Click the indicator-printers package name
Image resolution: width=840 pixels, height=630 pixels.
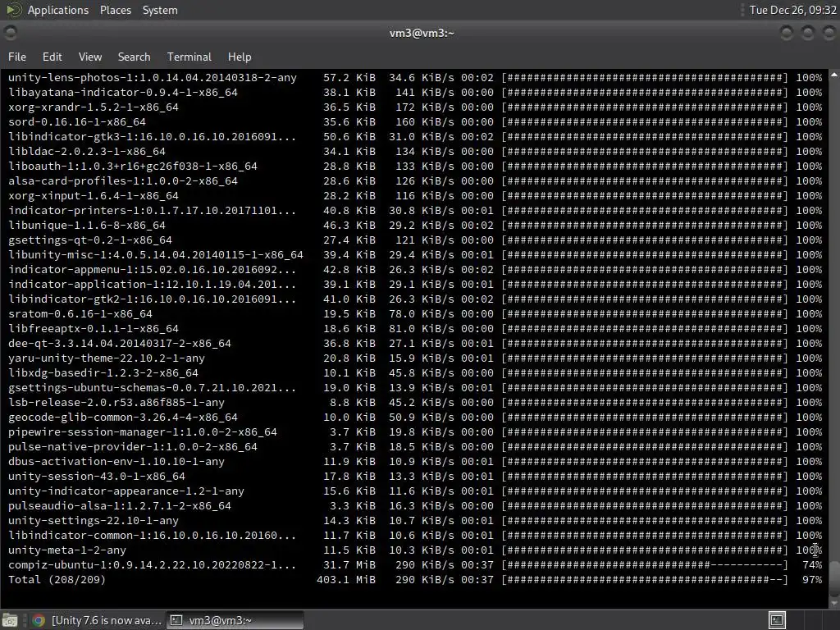click(x=152, y=211)
